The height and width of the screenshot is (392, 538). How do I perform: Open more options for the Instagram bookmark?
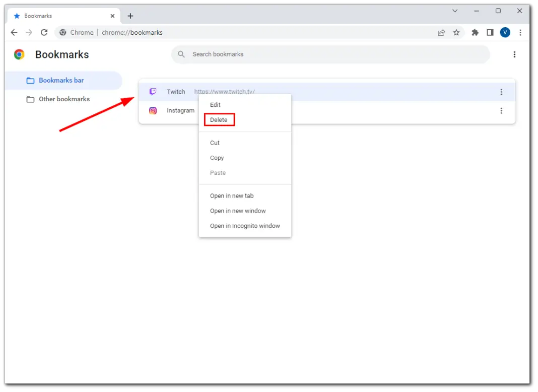[501, 110]
